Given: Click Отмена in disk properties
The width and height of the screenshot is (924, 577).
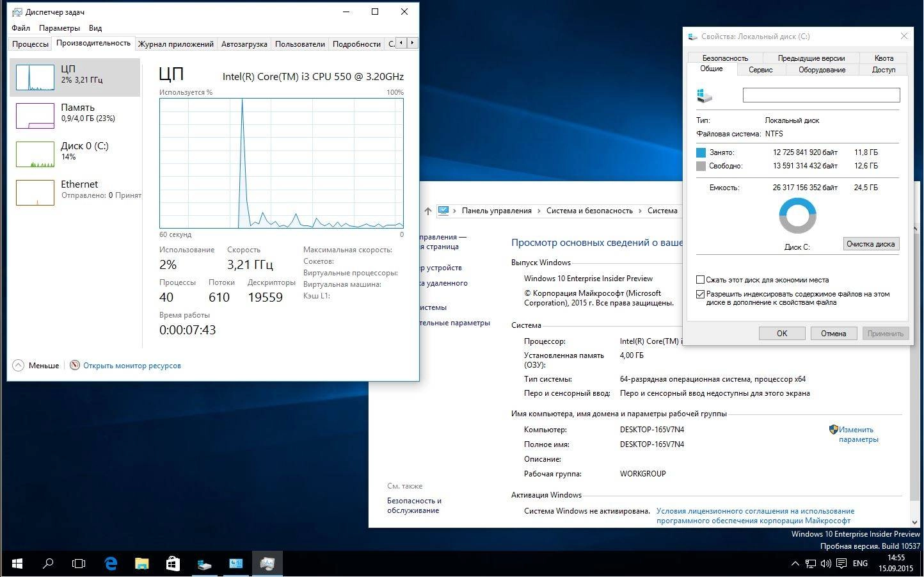Looking at the screenshot, I should pos(833,333).
